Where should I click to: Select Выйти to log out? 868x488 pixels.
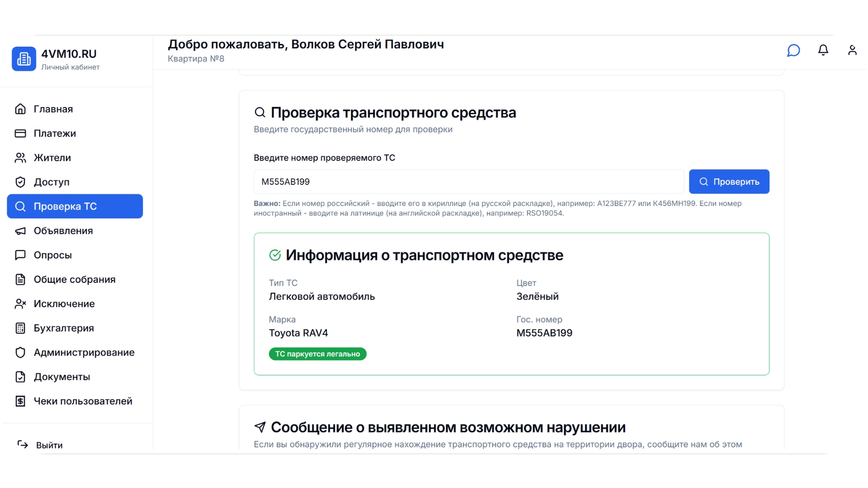[49, 445]
